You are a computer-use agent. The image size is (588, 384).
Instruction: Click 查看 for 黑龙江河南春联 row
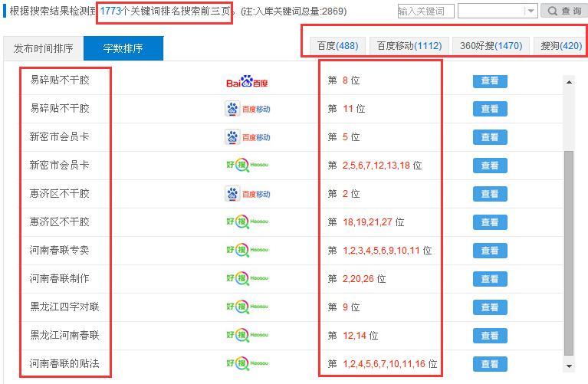(490, 336)
